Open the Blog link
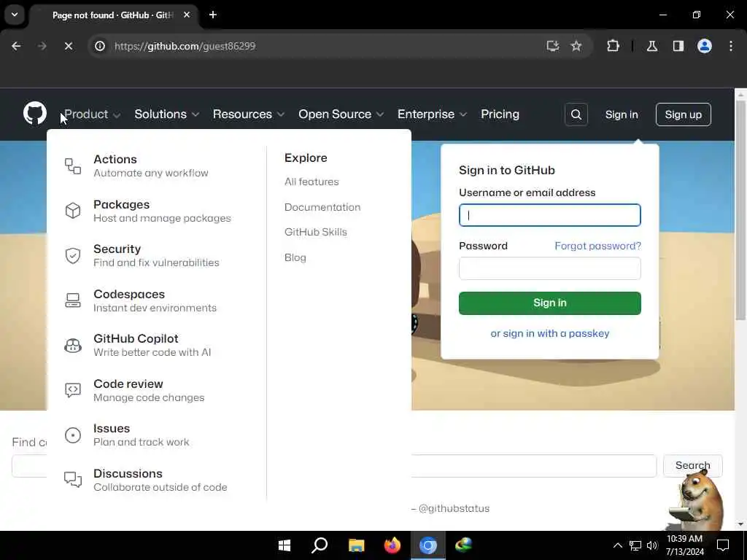This screenshot has height=560, width=747. pyautogui.click(x=295, y=257)
